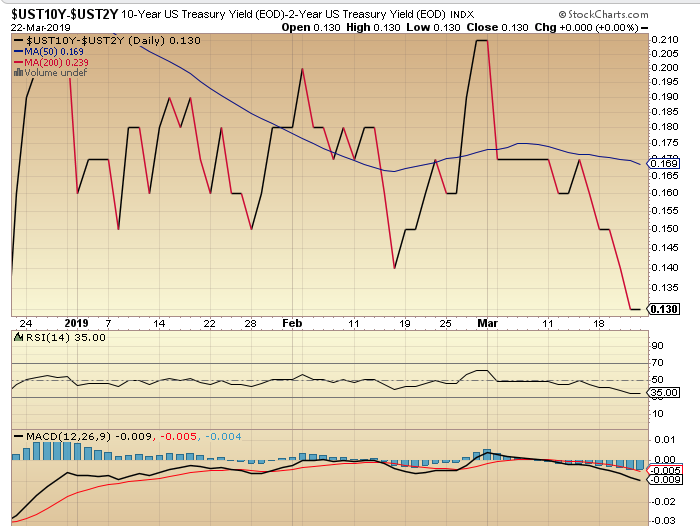This screenshot has height=526, width=700.
Task: Click the MA(50) 0.169 legend entry
Action: [49, 51]
